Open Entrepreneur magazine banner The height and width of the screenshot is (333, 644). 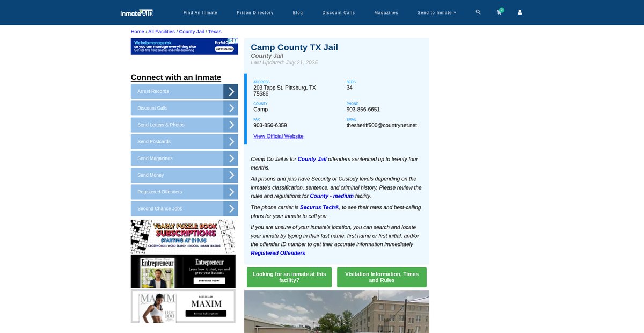(183, 271)
